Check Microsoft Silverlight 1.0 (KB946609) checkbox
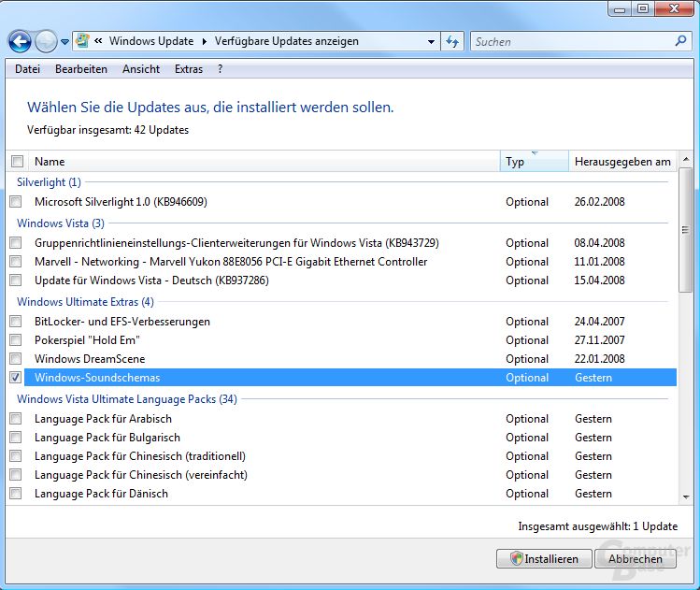The width and height of the screenshot is (700, 590). 16,201
